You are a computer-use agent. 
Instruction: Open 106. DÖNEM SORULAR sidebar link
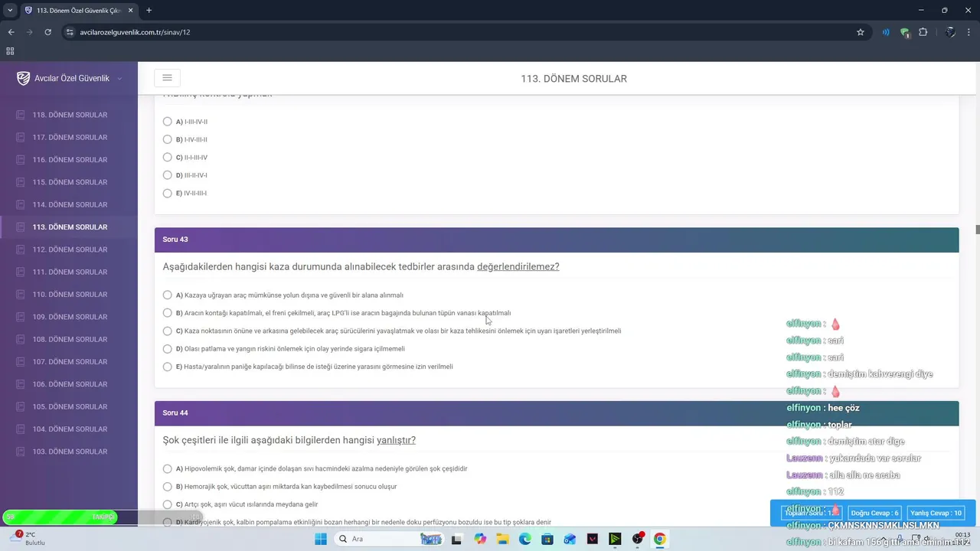click(x=69, y=384)
